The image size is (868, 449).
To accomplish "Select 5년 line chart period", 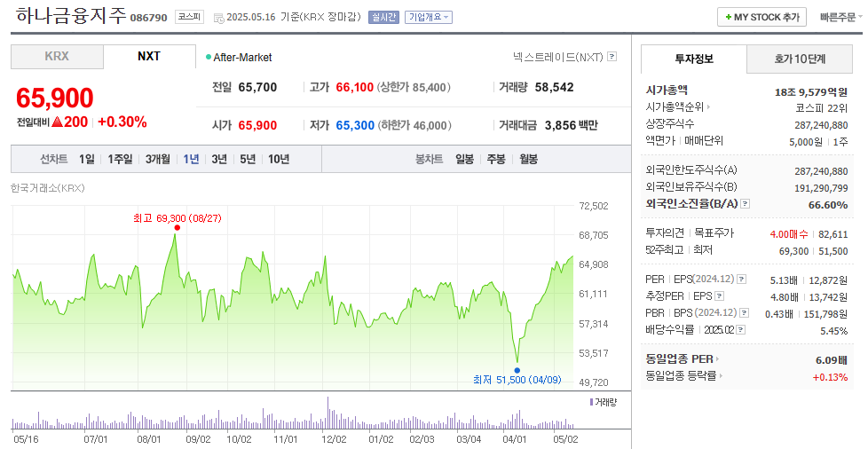I will [x=248, y=160].
